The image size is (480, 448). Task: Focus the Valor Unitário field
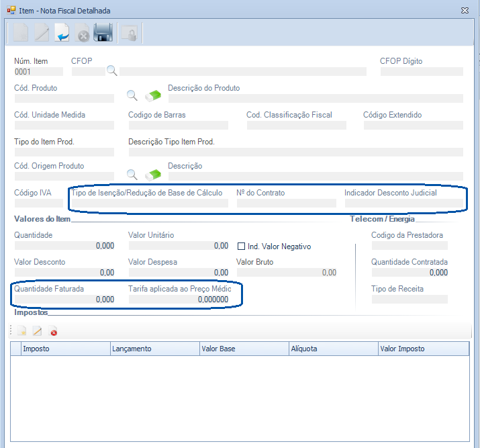(x=178, y=246)
